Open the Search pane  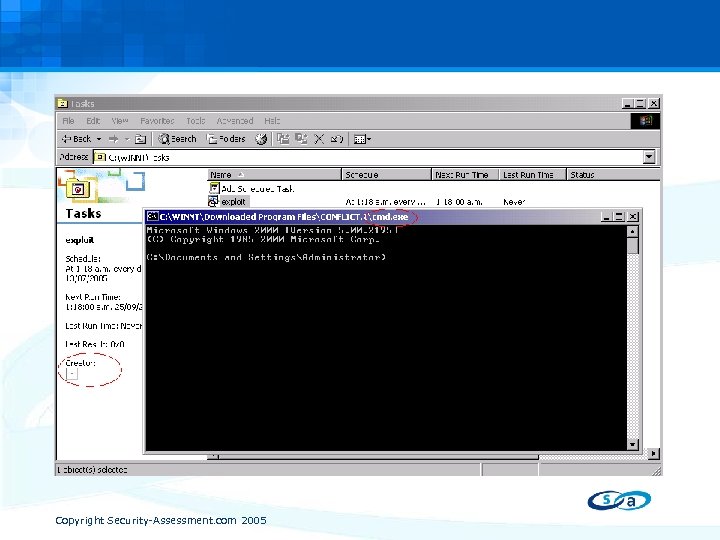click(x=177, y=139)
